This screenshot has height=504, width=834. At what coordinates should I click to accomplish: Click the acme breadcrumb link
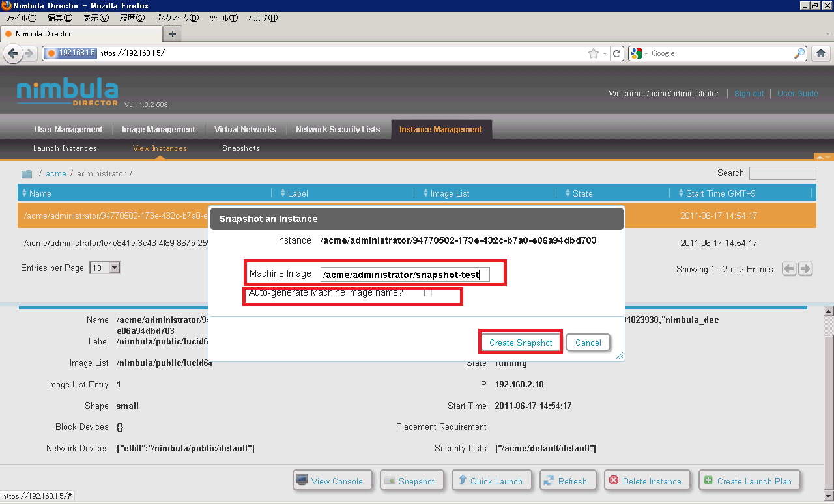click(56, 174)
